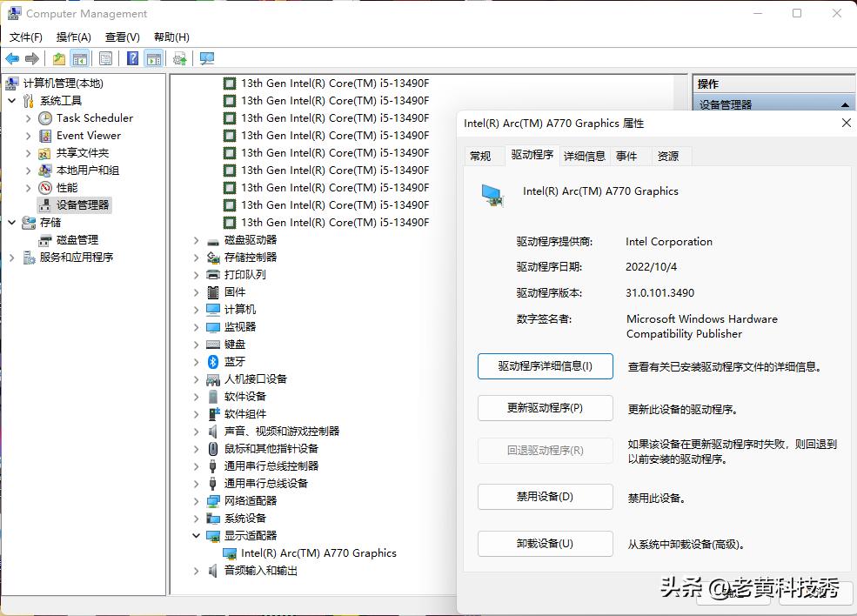Collapse the 显示适配器 category
The image size is (857, 616).
click(x=197, y=536)
